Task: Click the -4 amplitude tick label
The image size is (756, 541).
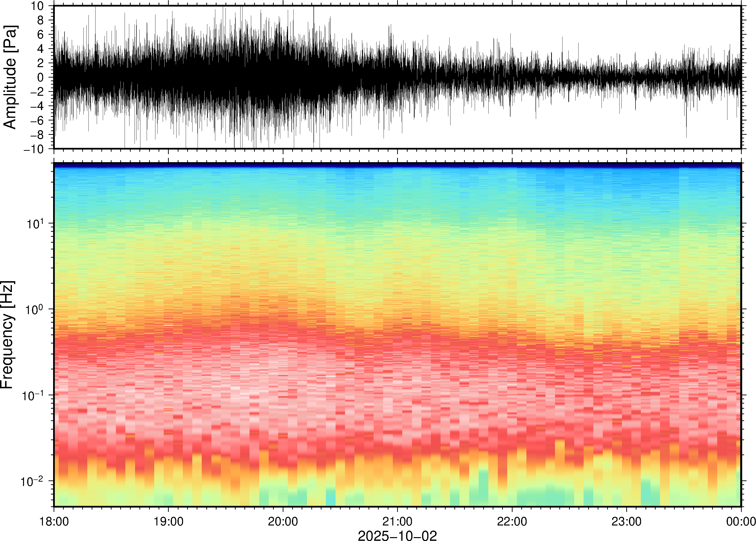Action: [37, 106]
